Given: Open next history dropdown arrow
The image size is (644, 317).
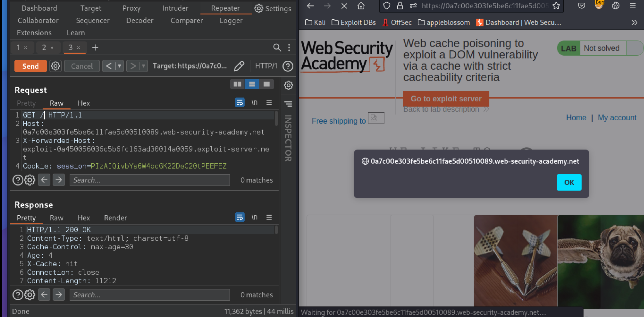Looking at the screenshot, I should (x=143, y=66).
